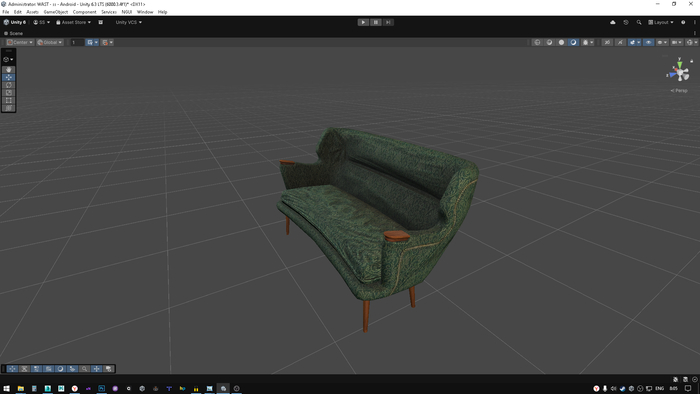
Task: Click the grid snap value field
Action: point(77,42)
